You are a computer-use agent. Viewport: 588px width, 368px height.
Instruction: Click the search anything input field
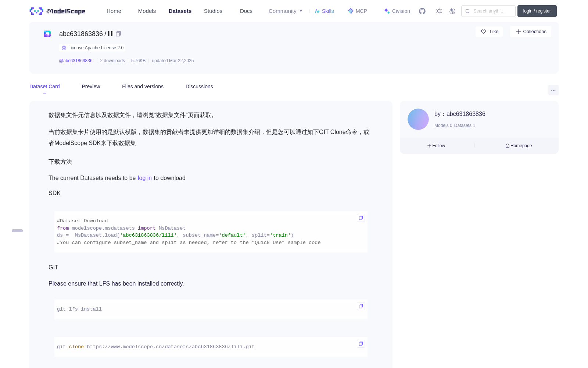(488, 11)
